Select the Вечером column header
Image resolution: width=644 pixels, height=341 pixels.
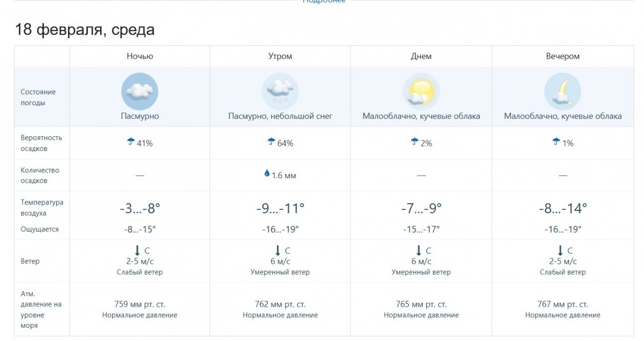point(563,56)
